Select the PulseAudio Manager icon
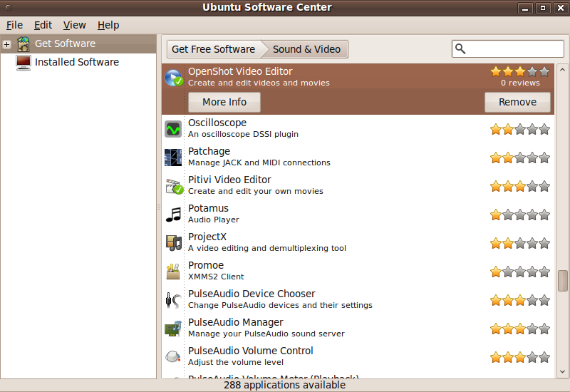Screen dimensions: 570x392 point(173,329)
